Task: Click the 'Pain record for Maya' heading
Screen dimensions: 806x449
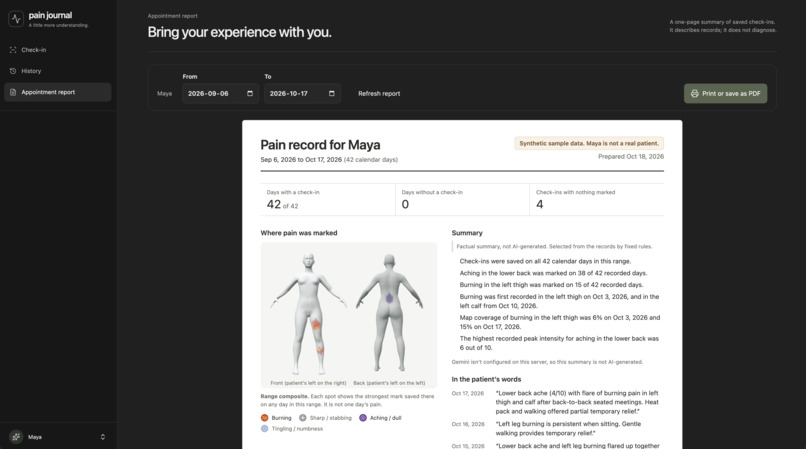Action: pos(320,145)
